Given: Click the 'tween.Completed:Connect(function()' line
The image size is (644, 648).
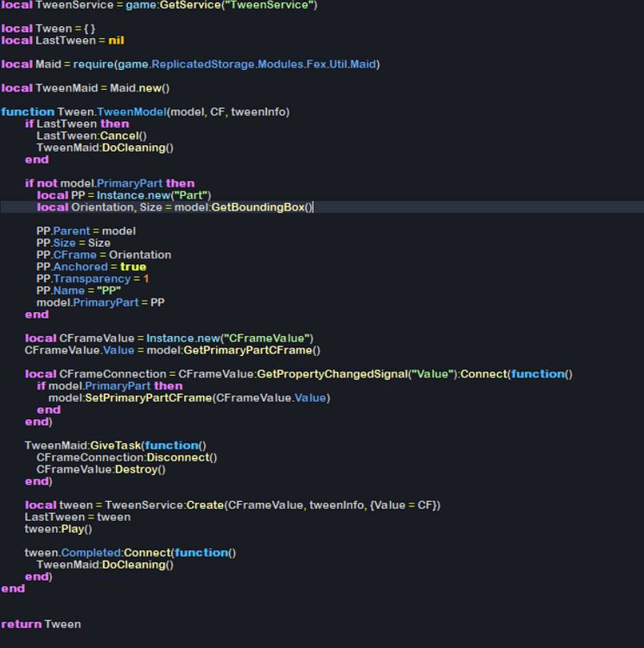Looking at the screenshot, I should tap(131, 553).
